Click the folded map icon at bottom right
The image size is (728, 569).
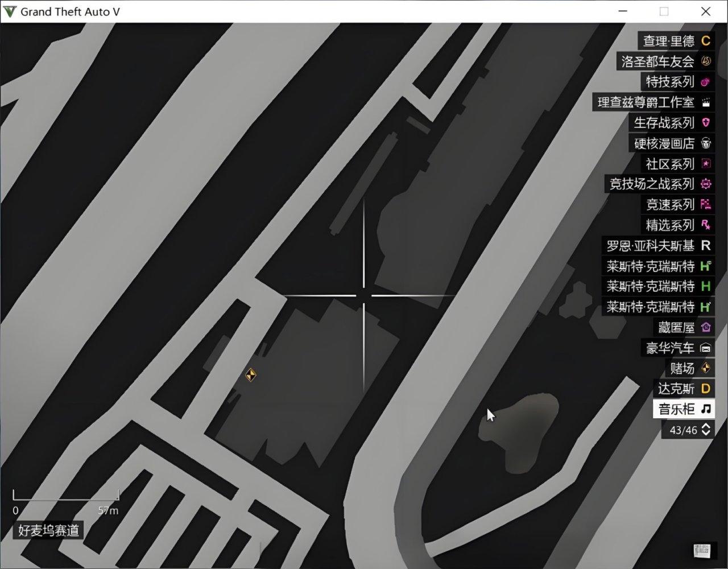[702, 550]
